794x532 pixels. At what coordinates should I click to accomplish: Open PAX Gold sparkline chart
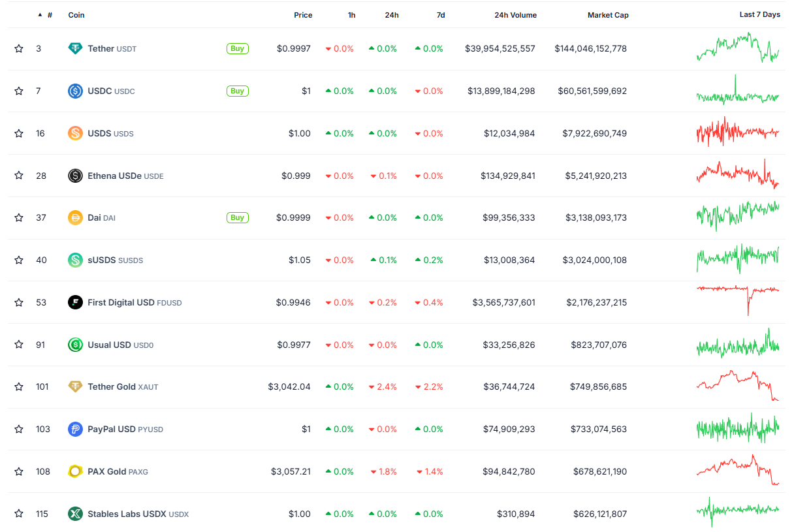click(738, 470)
